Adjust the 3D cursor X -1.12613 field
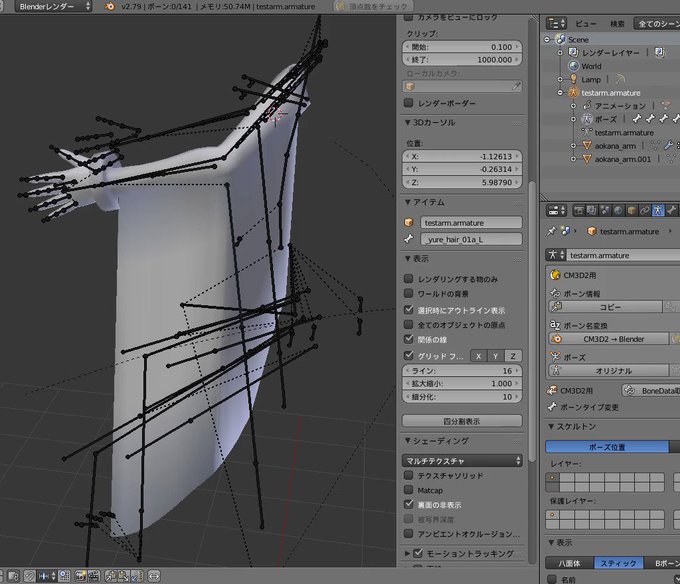This screenshot has width=680, height=584. pos(462,156)
